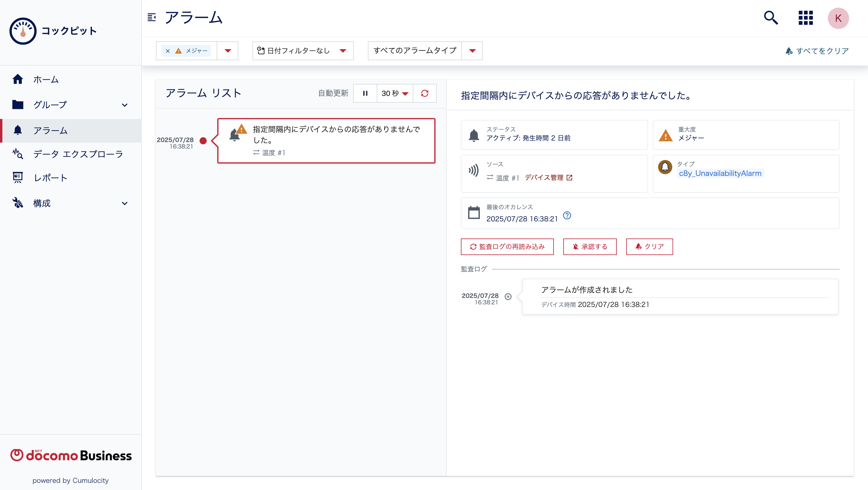This screenshot has height=490, width=868.
Task: Open データ エクスプローラ in the sidebar
Action: tap(71, 154)
